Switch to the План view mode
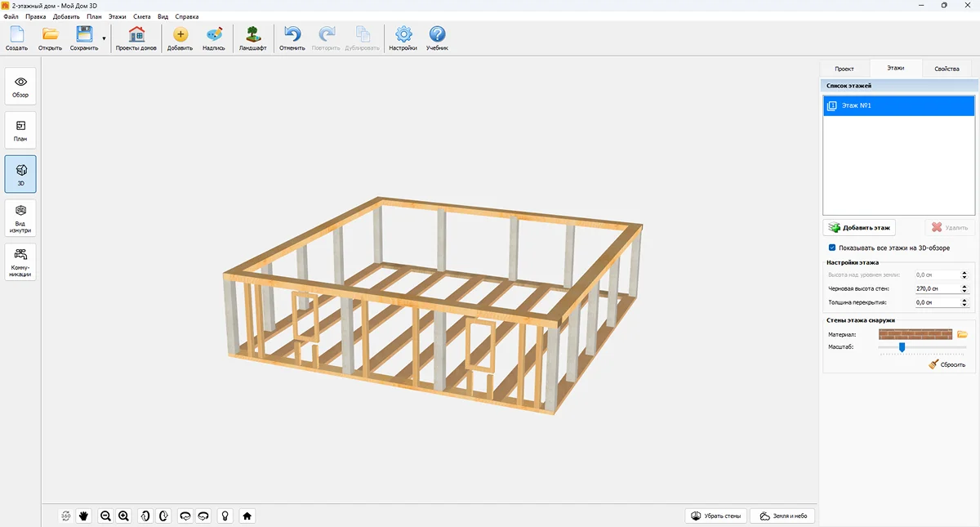The height and width of the screenshot is (527, 980). (x=20, y=131)
